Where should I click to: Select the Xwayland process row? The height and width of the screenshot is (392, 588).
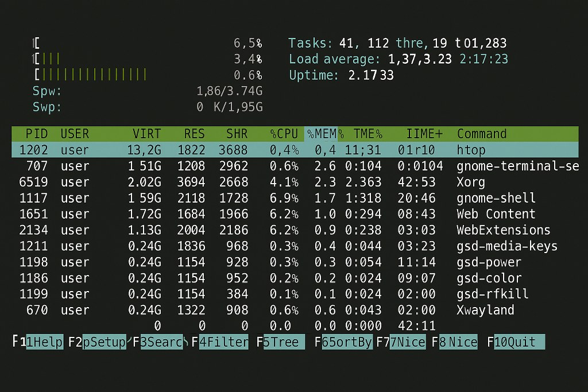pos(295,311)
